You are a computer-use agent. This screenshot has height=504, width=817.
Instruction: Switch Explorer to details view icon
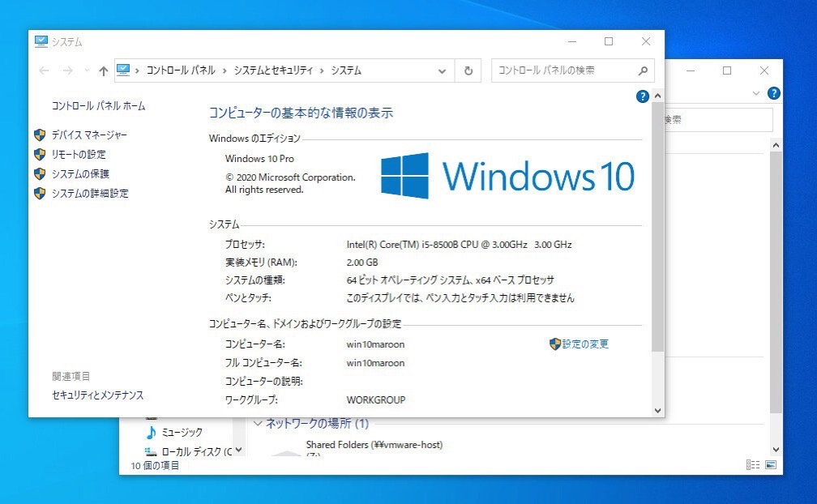pyautogui.click(x=753, y=465)
